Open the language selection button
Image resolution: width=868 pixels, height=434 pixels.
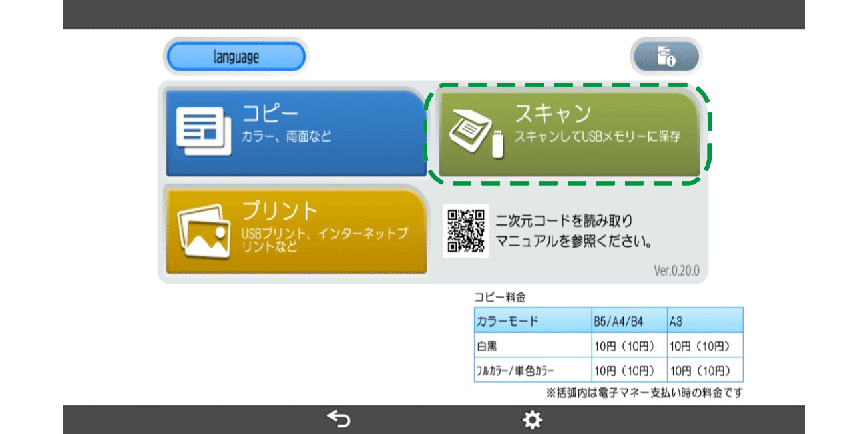click(236, 57)
